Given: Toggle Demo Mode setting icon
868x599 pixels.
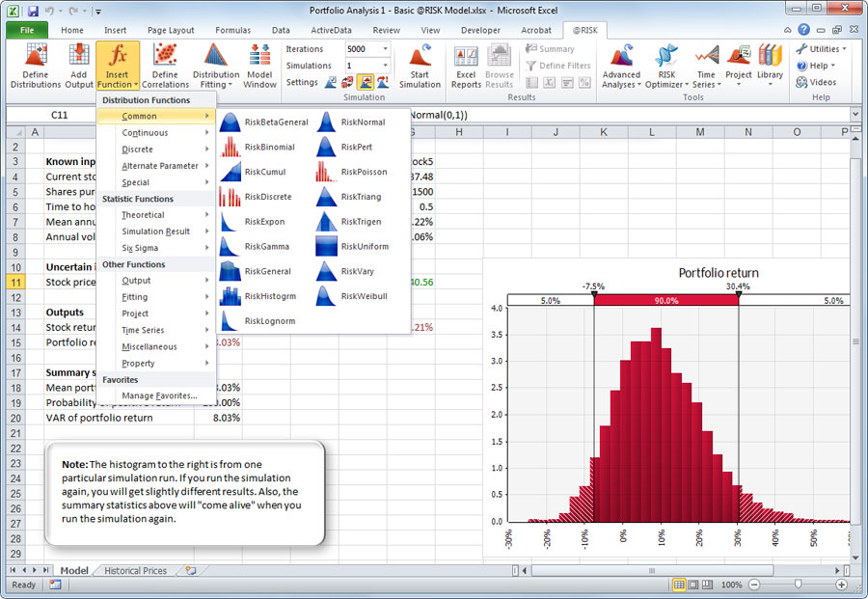Looking at the screenshot, I should pos(383,83).
